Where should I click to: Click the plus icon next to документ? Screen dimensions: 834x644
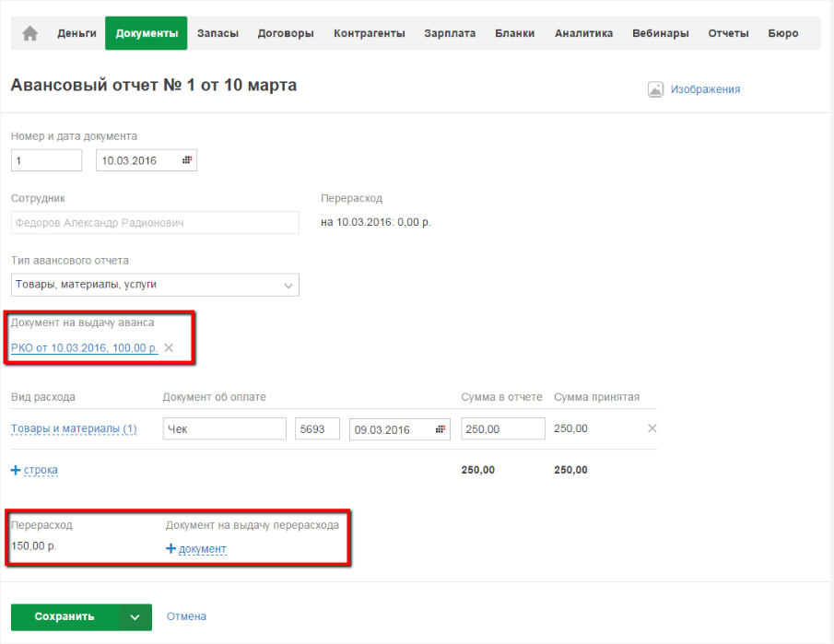click(x=170, y=548)
